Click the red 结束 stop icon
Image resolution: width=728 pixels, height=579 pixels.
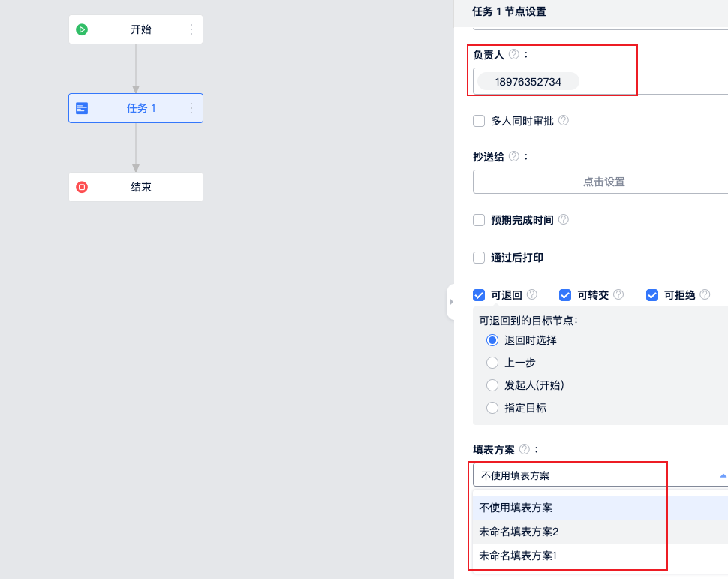click(82, 187)
